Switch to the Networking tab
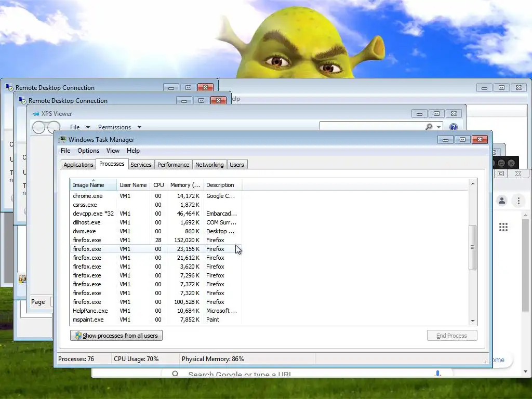532x399 pixels. click(209, 165)
